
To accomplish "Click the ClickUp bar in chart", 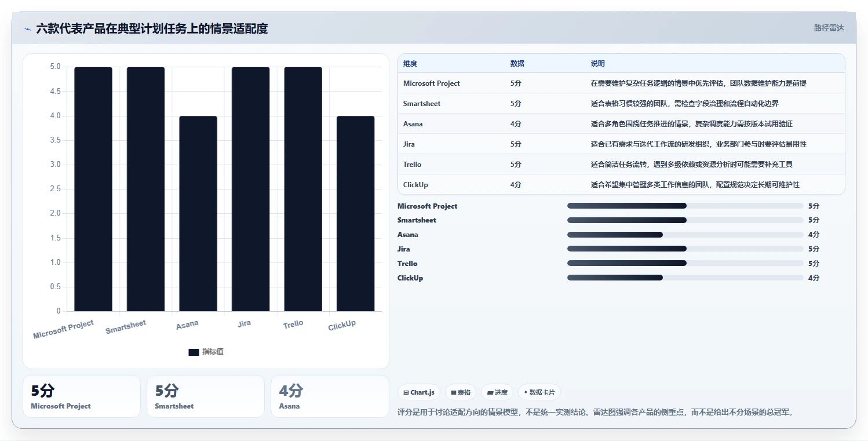I will click(355, 213).
